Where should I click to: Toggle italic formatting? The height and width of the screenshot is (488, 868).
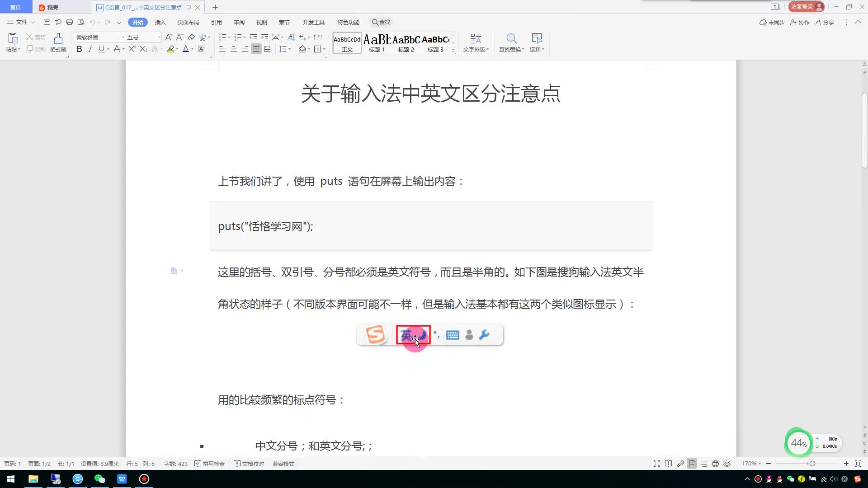click(x=90, y=49)
